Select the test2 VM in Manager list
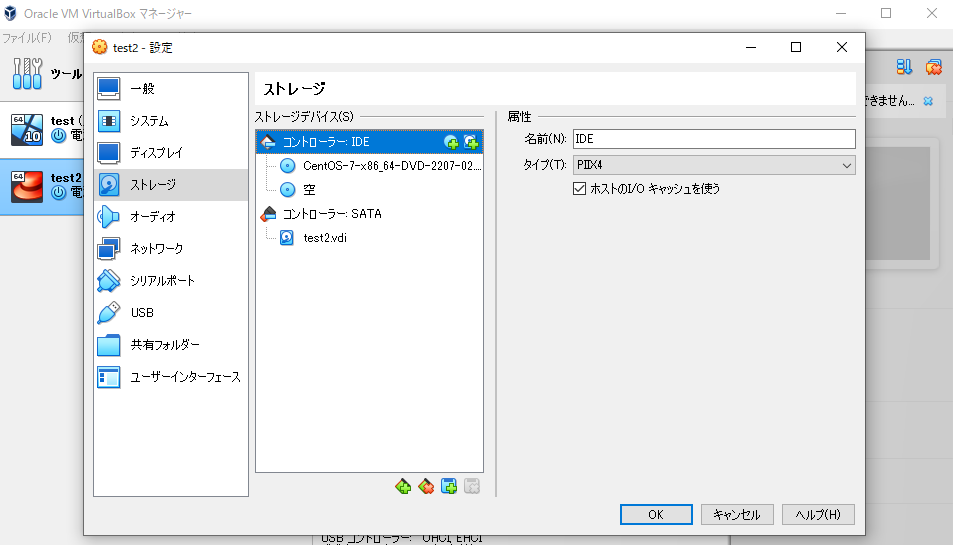The height and width of the screenshot is (545, 953). click(x=42, y=187)
